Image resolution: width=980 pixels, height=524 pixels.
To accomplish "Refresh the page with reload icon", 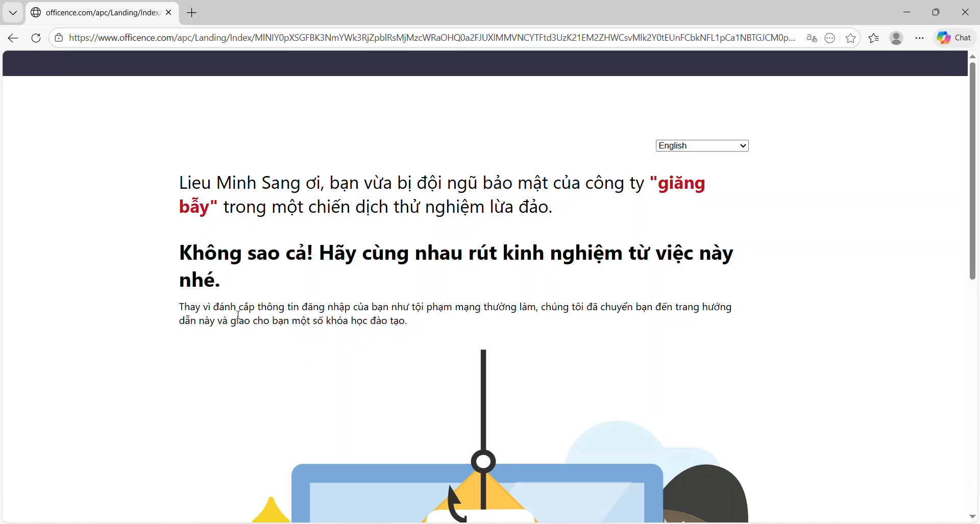I will click(x=36, y=38).
